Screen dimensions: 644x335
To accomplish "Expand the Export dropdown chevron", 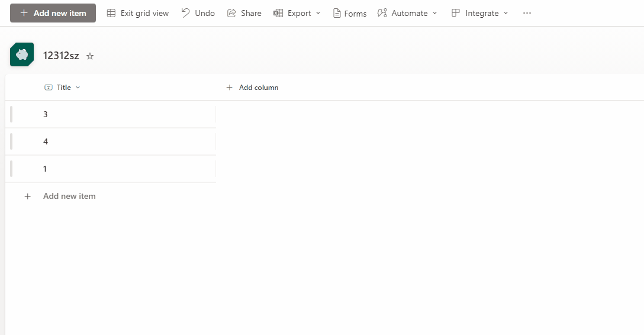I will [318, 13].
